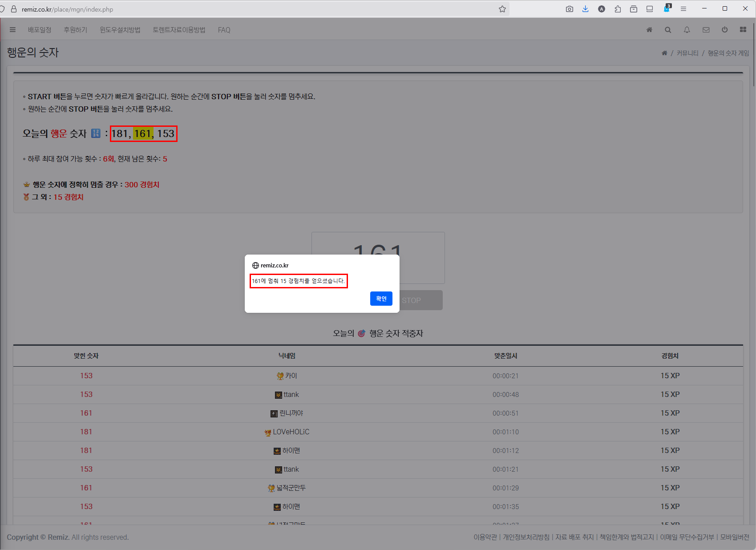Click the 커뮤니티 breadcrumb link
756x550 pixels.
click(x=687, y=53)
